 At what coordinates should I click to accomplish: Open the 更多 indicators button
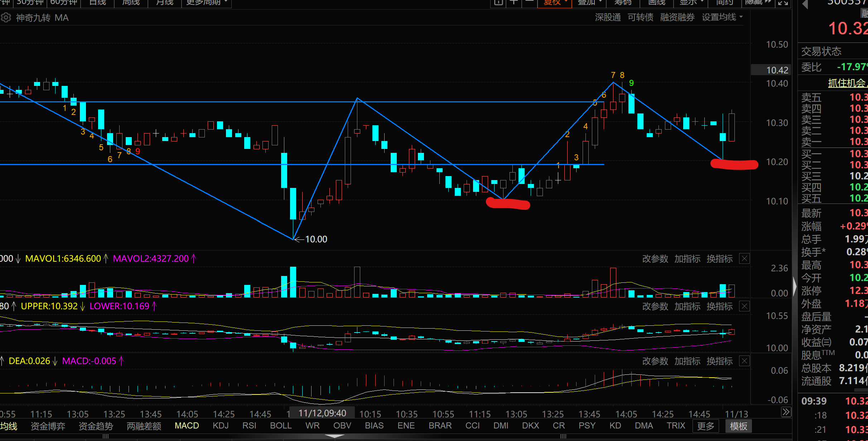(705, 426)
